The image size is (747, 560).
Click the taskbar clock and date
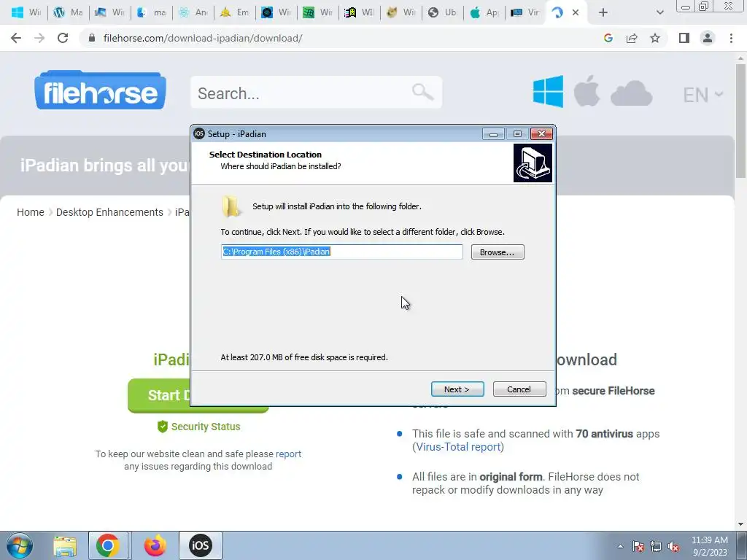click(710, 546)
